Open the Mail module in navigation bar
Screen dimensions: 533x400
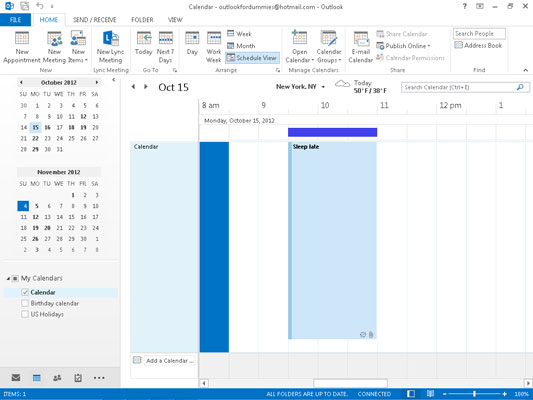point(16,378)
